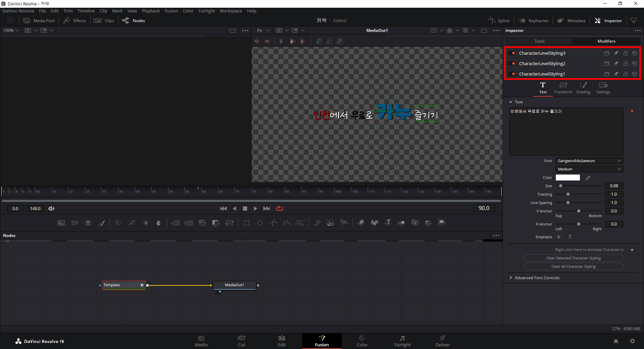Toggle loop playback button
644x349 pixels.
click(x=279, y=208)
